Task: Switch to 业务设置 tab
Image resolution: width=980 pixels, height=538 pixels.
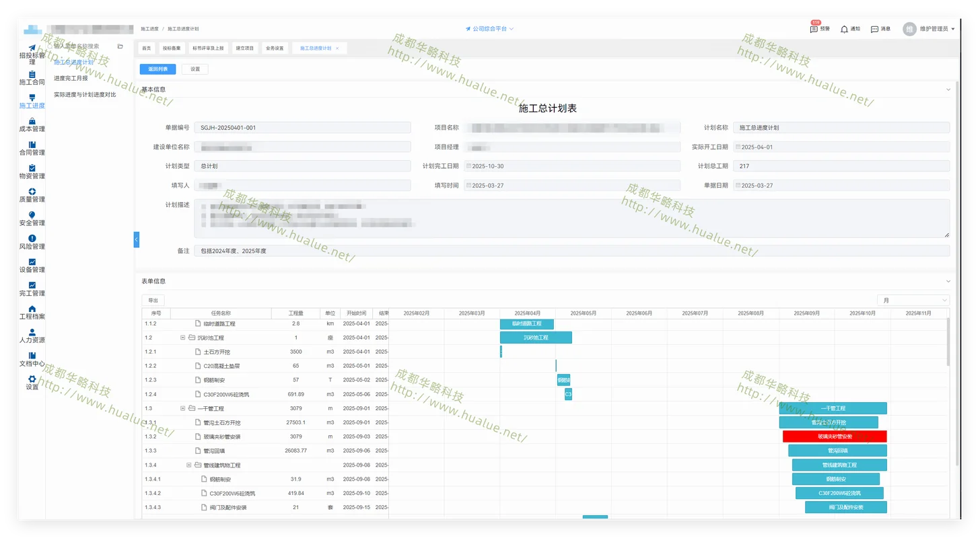Action: (275, 48)
